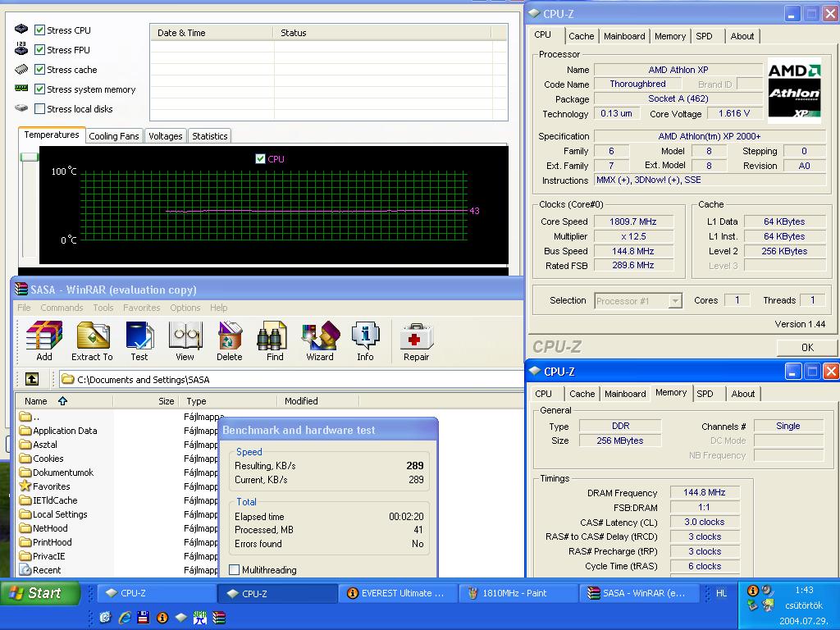840x630 pixels.
Task: Go up one folder with the arrow icon
Action: tap(32, 379)
